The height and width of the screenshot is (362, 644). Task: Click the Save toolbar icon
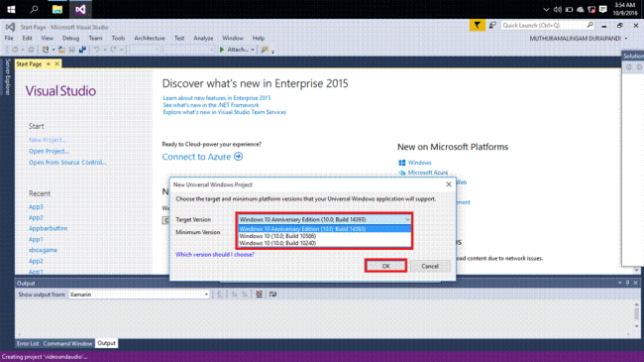pos(72,50)
